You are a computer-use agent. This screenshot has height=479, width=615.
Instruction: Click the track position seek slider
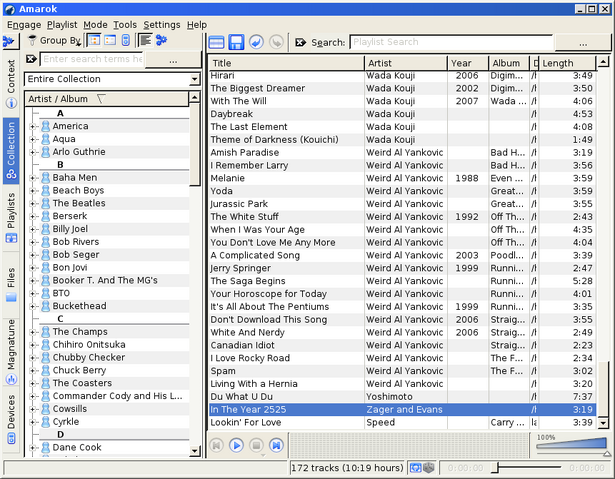[527, 468]
